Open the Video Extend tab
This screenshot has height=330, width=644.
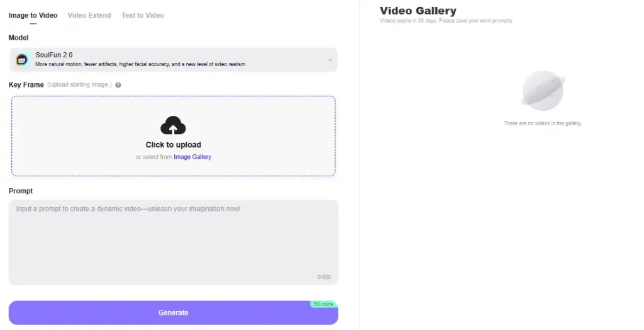pyautogui.click(x=89, y=15)
